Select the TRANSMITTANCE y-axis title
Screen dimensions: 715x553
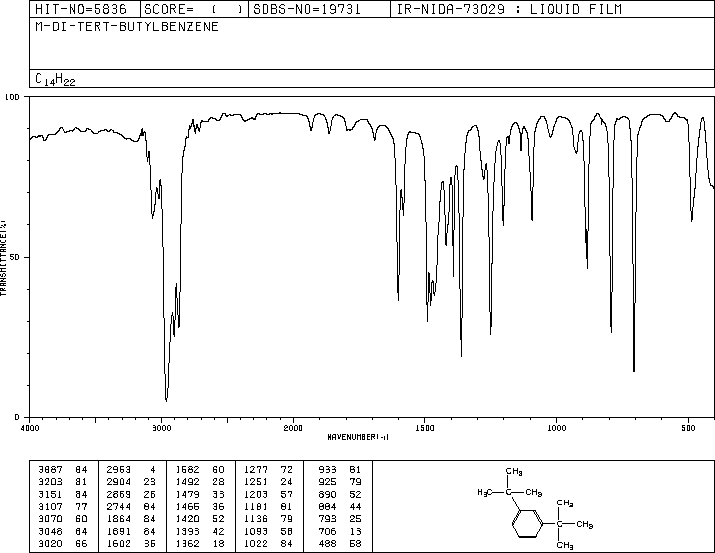coord(3,258)
